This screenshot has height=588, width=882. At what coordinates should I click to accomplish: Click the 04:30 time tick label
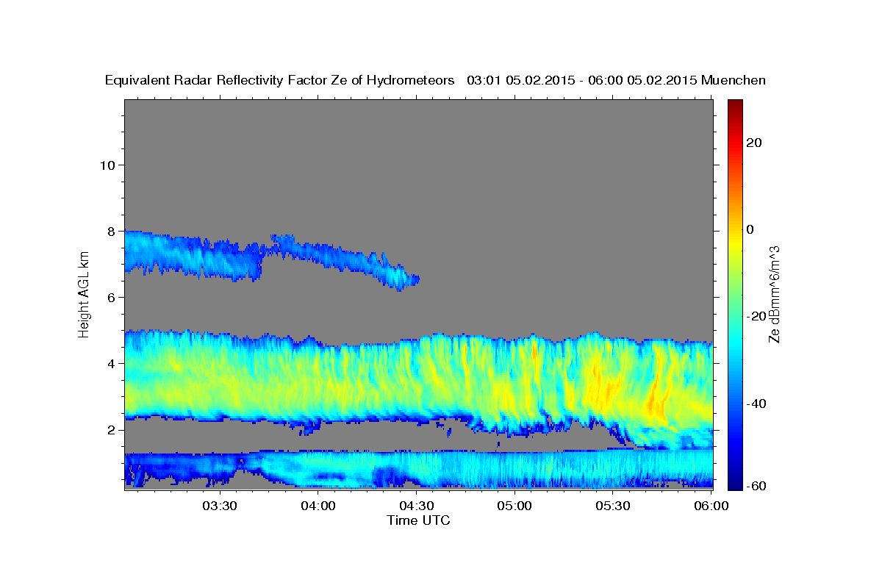(416, 506)
